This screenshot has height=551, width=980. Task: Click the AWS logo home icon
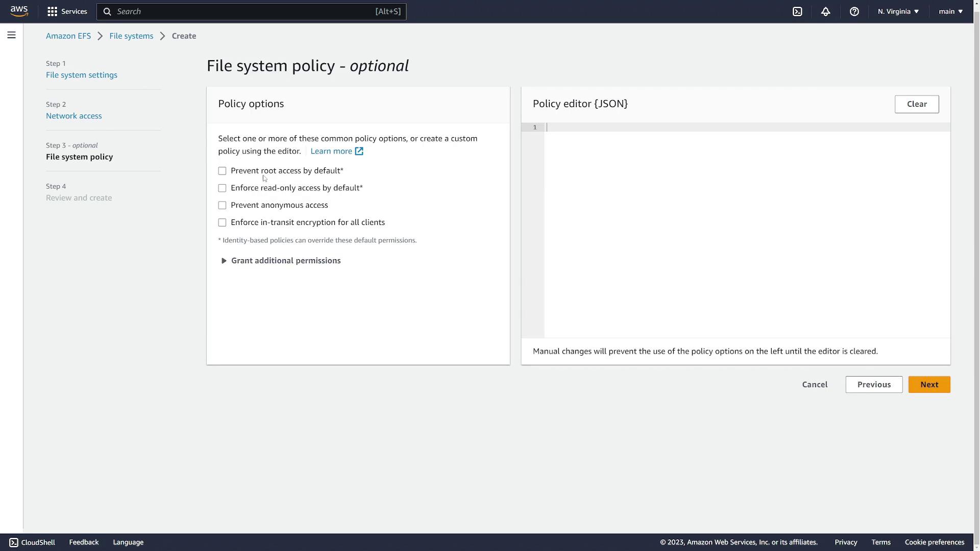(x=19, y=11)
